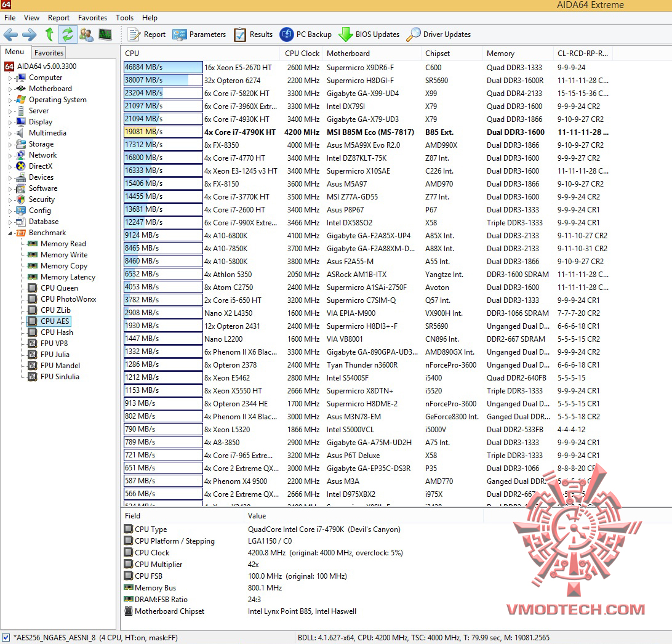The width and height of the screenshot is (672, 644).
Task: Select Devices in the tree
Action: point(41,177)
